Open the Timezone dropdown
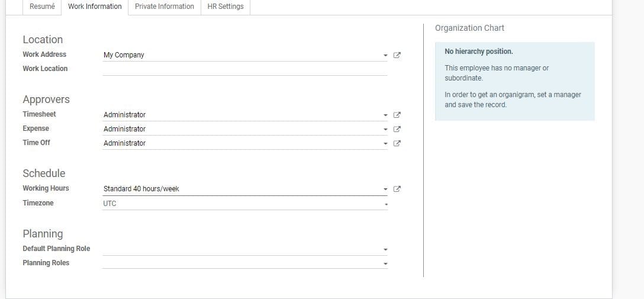This screenshot has width=644, height=299. pyautogui.click(x=385, y=204)
